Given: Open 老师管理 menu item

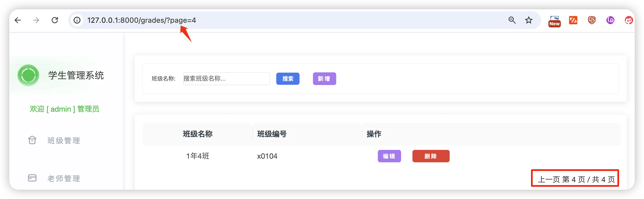Looking at the screenshot, I should pos(64,179).
